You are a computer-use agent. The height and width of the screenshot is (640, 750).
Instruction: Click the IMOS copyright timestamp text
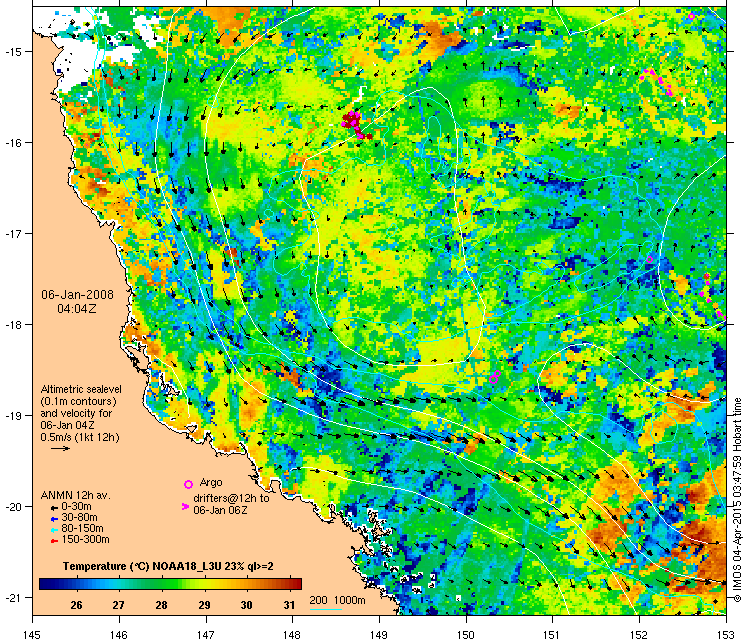738,500
